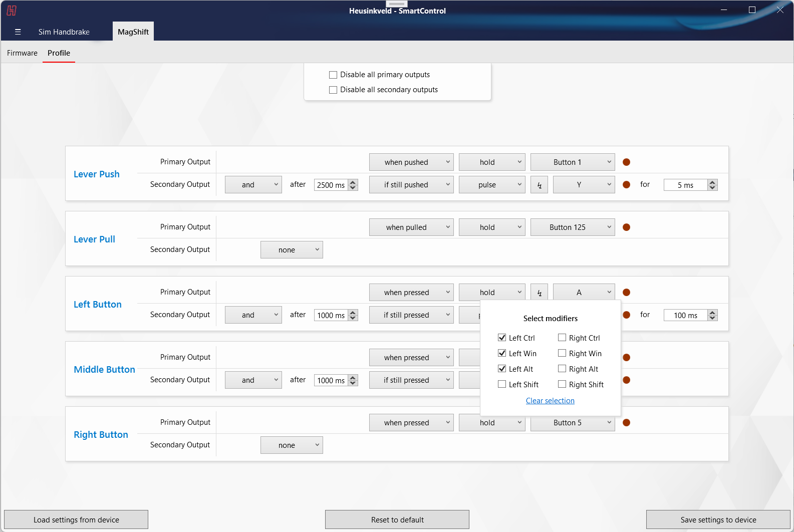Open the 'Button 1' output dropdown

pyautogui.click(x=573, y=162)
